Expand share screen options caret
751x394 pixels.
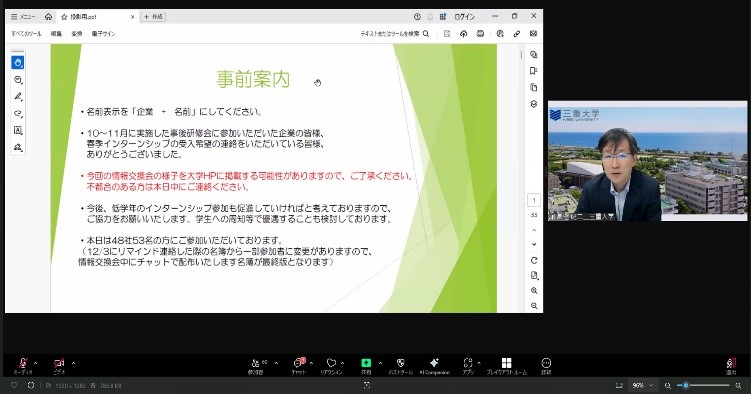coord(380,363)
